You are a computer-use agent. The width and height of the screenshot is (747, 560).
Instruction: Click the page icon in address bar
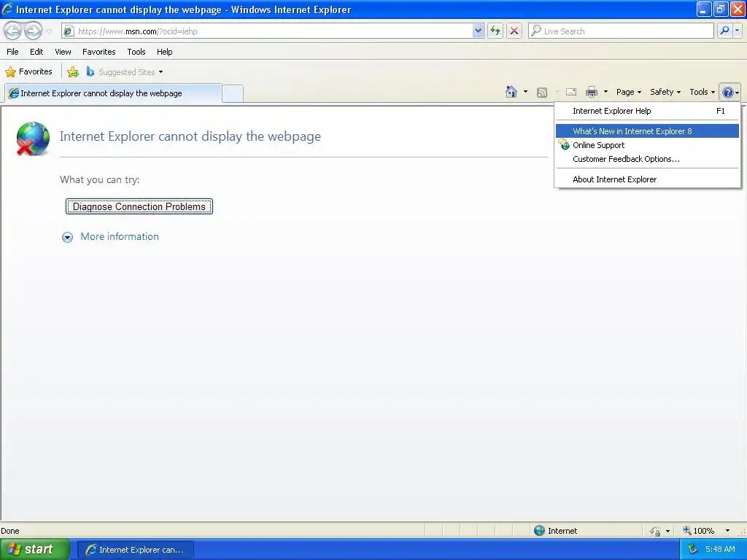point(69,31)
